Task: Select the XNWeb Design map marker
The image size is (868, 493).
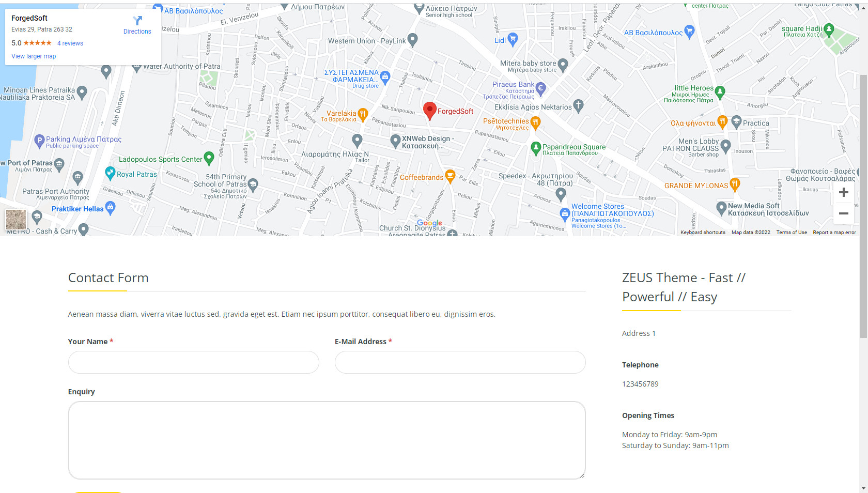Action: point(395,141)
